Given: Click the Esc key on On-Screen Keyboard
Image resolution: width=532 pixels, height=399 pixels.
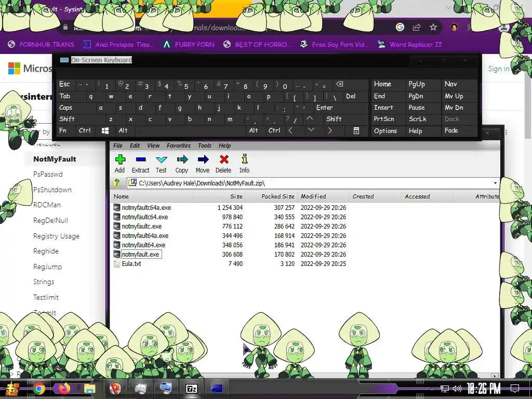Looking at the screenshot, I should [x=66, y=84].
